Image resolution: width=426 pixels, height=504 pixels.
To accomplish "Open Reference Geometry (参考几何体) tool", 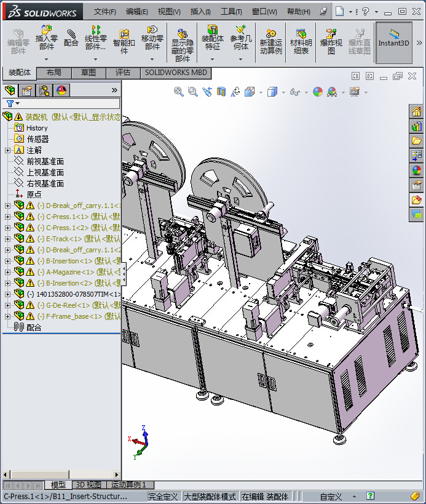I will pos(241,38).
